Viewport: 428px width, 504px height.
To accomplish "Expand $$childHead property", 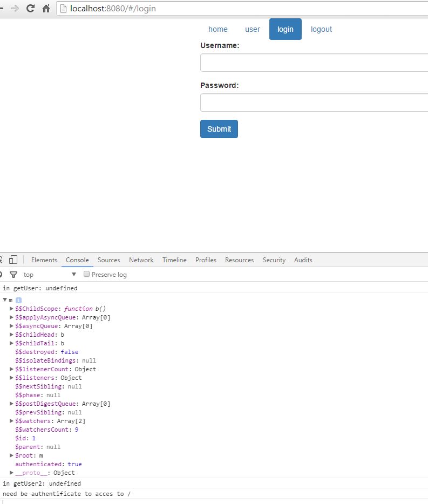I will [x=11, y=335].
